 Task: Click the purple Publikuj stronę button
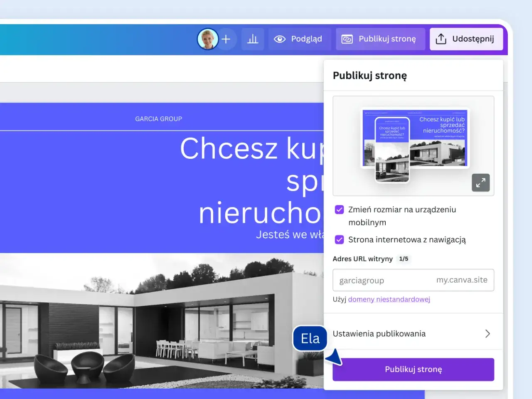pos(413,369)
